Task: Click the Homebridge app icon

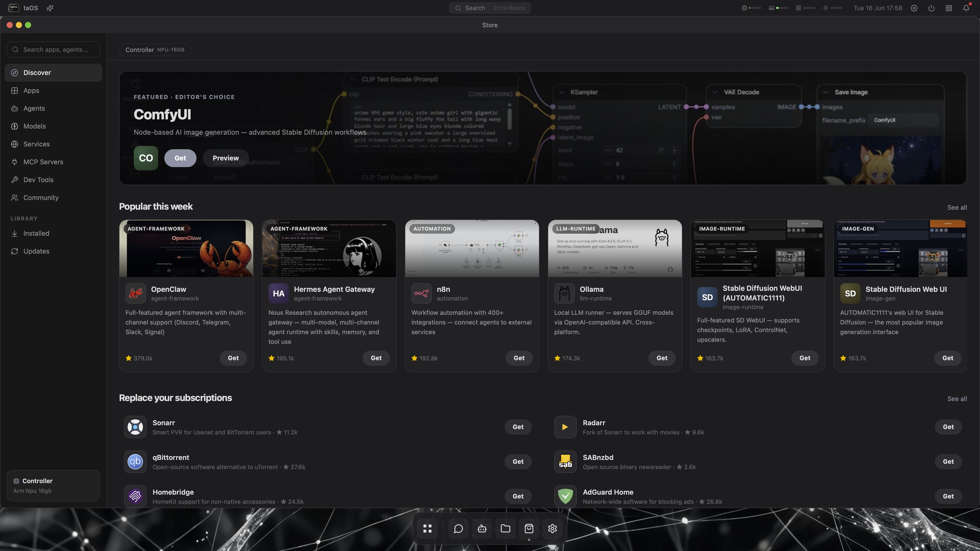Action: 135,496
